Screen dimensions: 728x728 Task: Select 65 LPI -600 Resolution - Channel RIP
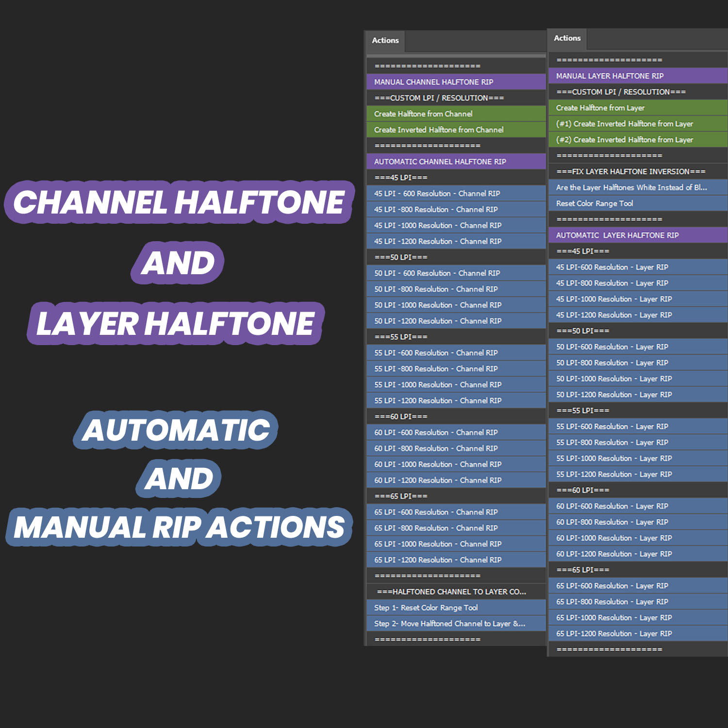pos(457,512)
